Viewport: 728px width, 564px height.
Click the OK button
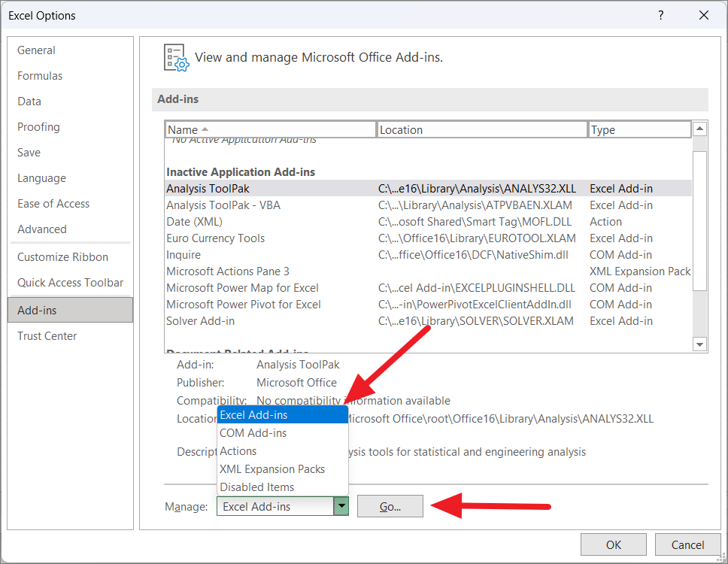[x=614, y=544]
